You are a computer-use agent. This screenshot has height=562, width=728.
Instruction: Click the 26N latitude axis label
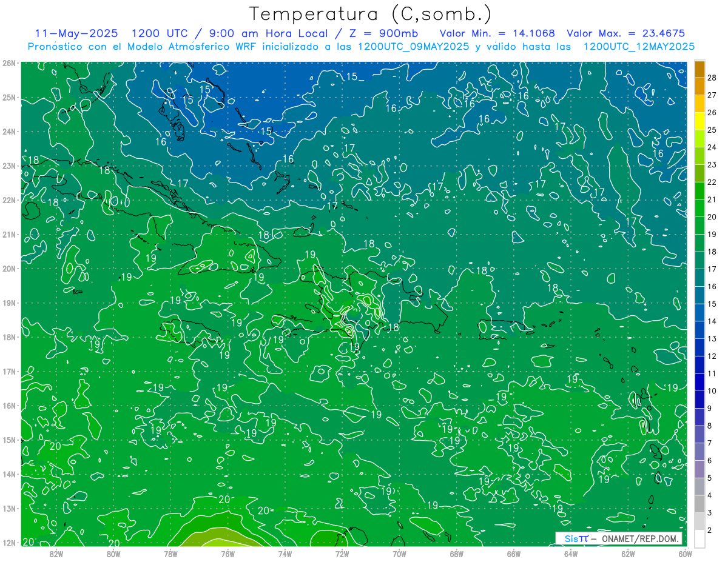coord(8,63)
